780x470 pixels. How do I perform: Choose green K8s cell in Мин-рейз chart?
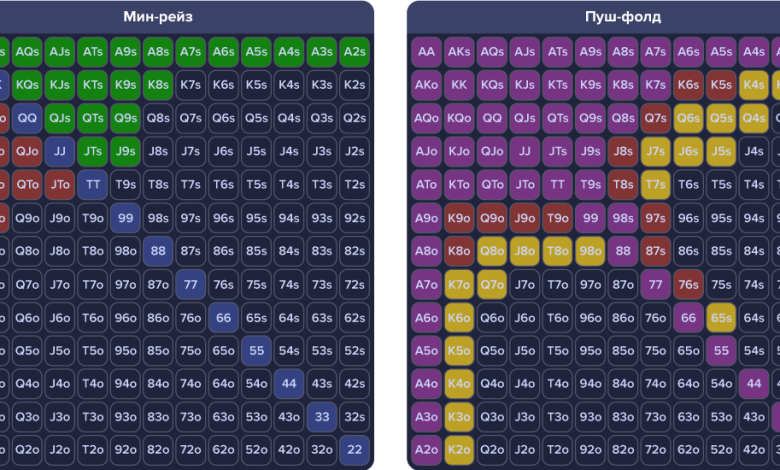click(x=158, y=85)
